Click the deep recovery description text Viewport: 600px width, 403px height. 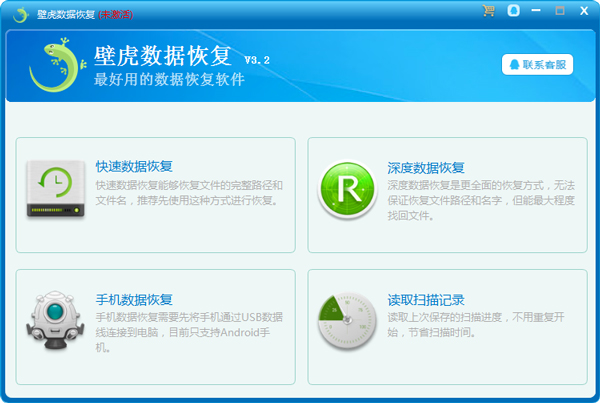481,201
